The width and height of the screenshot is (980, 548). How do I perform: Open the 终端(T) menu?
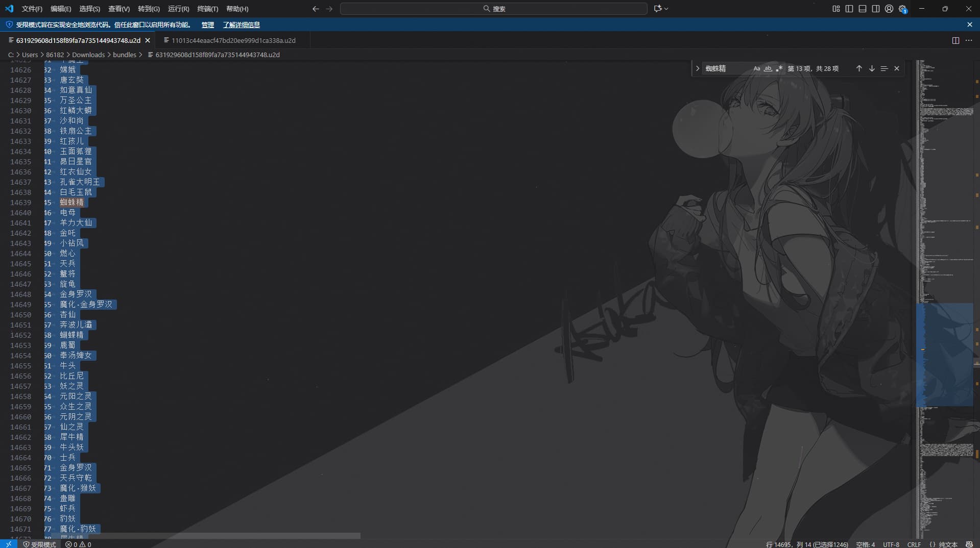point(207,9)
